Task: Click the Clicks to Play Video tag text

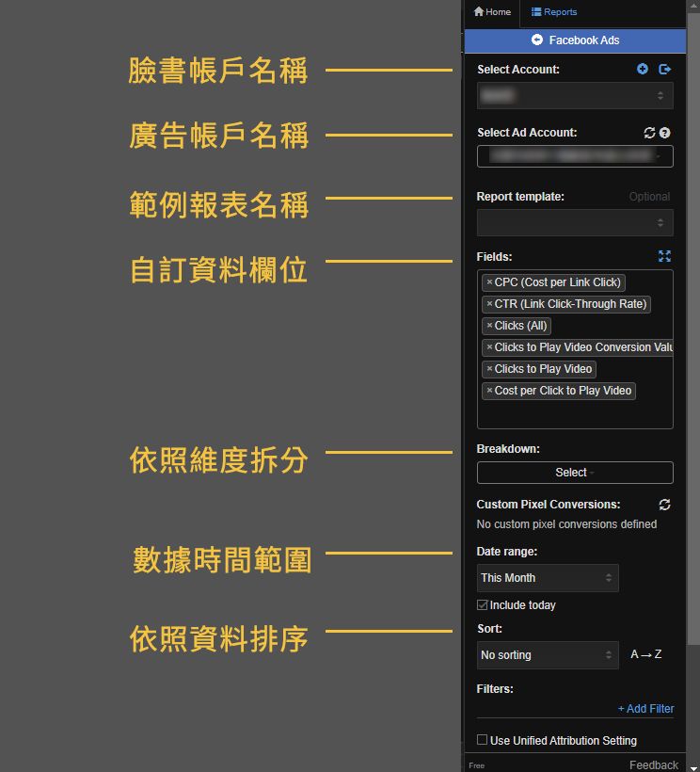Action: click(543, 369)
